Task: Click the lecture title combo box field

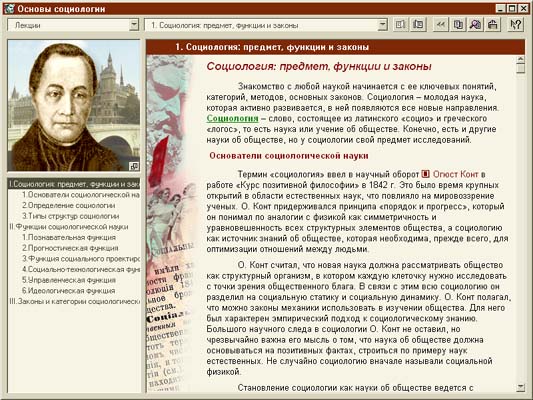Action: click(266, 25)
